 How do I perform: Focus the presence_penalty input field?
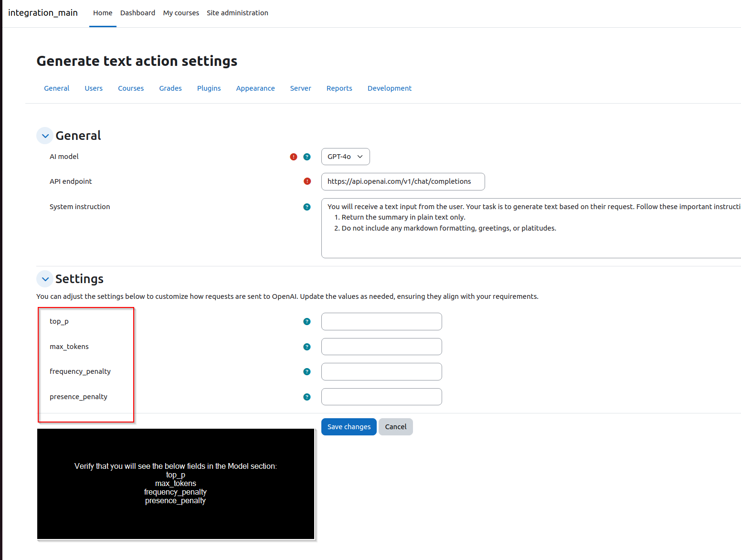click(x=381, y=397)
